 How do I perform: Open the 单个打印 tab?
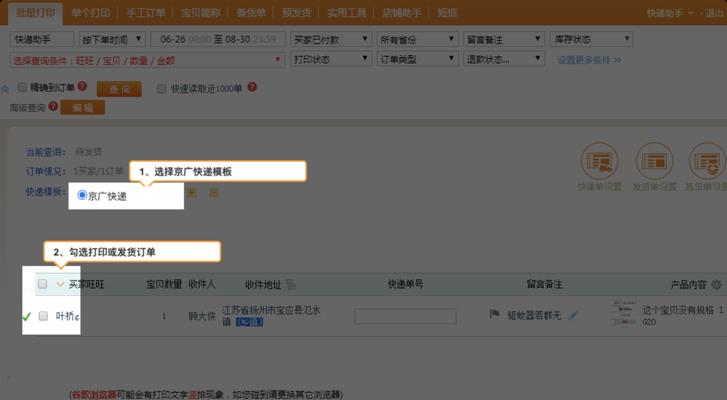(x=90, y=13)
